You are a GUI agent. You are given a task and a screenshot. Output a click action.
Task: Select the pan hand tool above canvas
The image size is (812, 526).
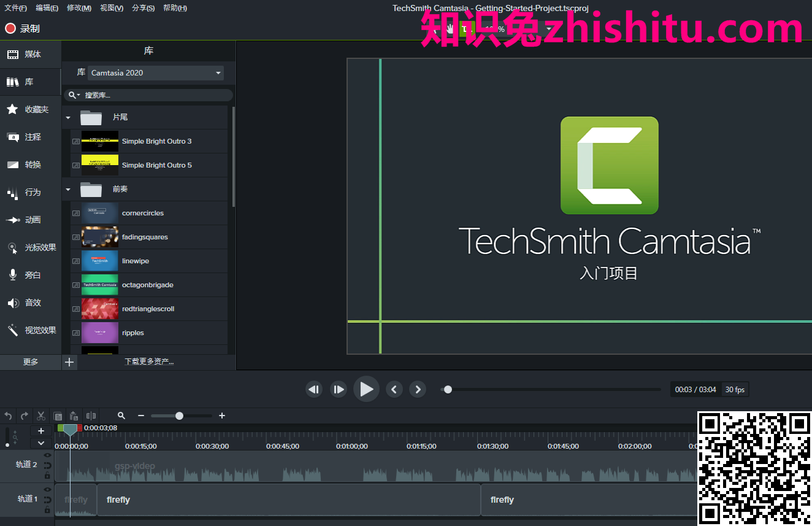(x=450, y=28)
